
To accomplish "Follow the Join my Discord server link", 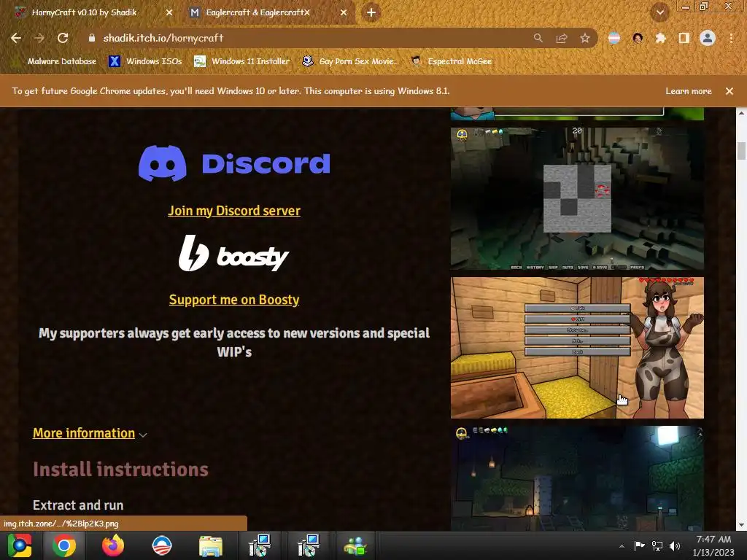I will (x=234, y=211).
